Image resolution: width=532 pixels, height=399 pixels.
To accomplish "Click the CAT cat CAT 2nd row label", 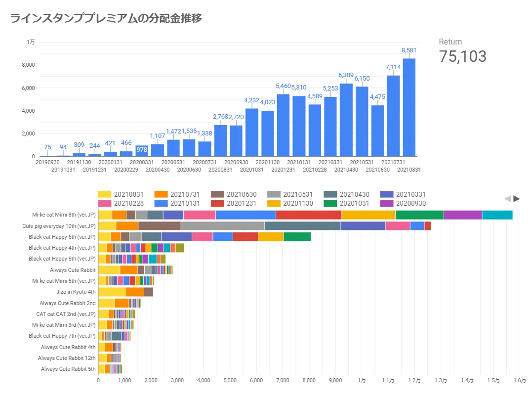I will pyautogui.click(x=66, y=314).
